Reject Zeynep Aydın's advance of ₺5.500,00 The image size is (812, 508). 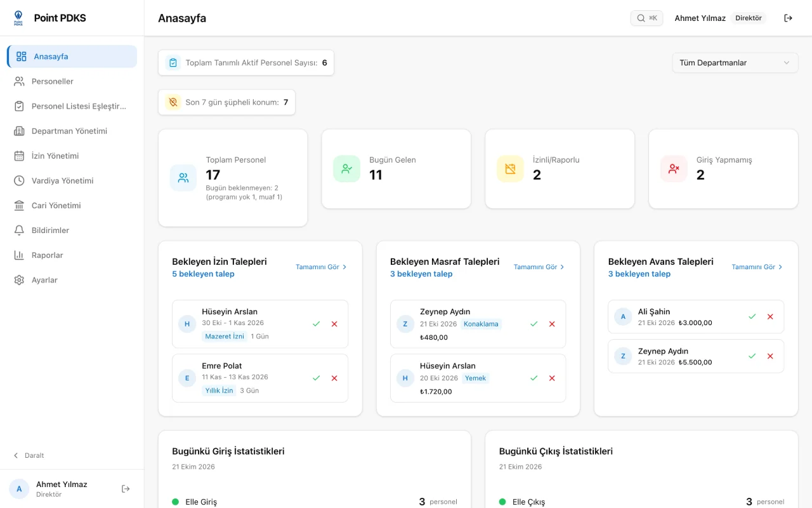pos(770,356)
